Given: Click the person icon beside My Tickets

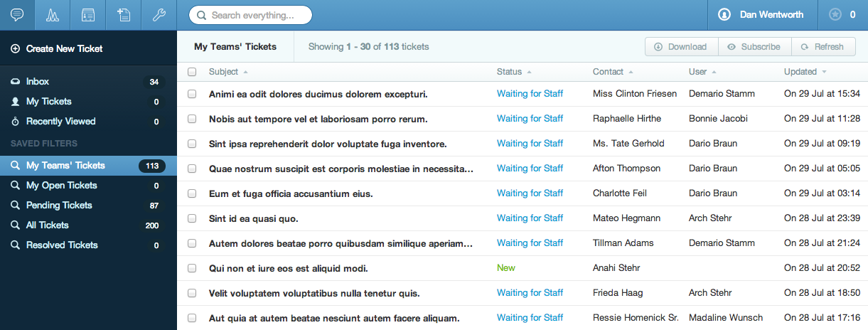Looking at the screenshot, I should [15, 102].
